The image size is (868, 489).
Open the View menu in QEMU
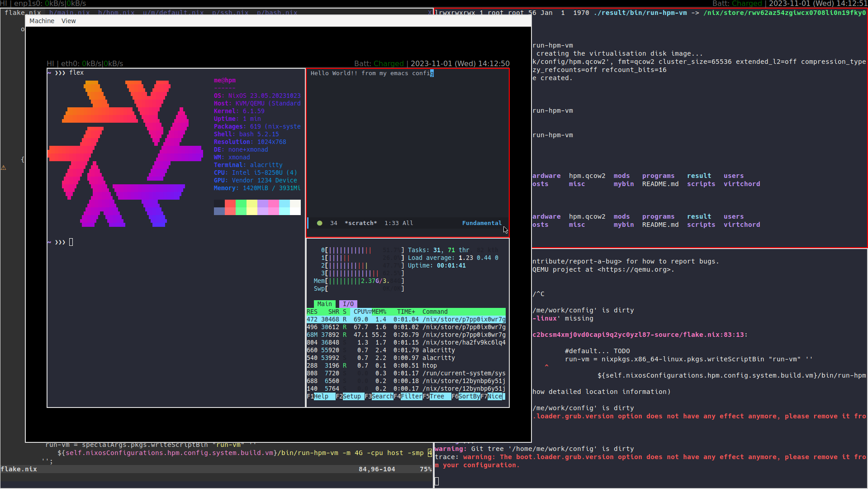(x=68, y=21)
